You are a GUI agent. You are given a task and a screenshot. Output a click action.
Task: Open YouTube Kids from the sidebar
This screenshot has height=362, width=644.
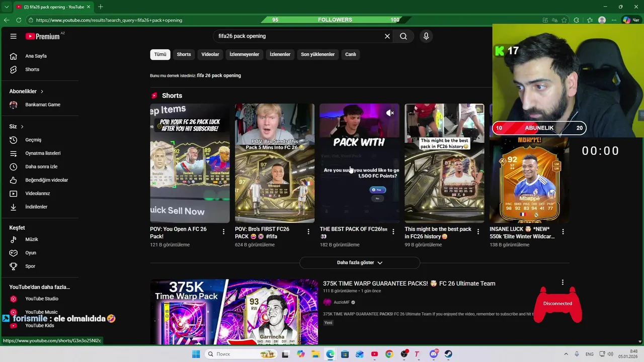[39, 325]
